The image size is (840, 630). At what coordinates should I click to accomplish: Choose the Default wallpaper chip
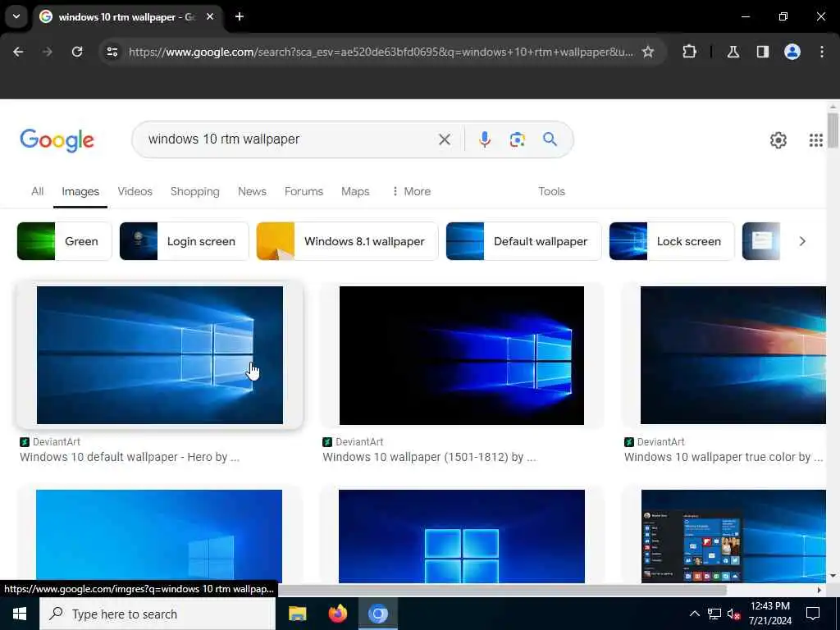523,241
